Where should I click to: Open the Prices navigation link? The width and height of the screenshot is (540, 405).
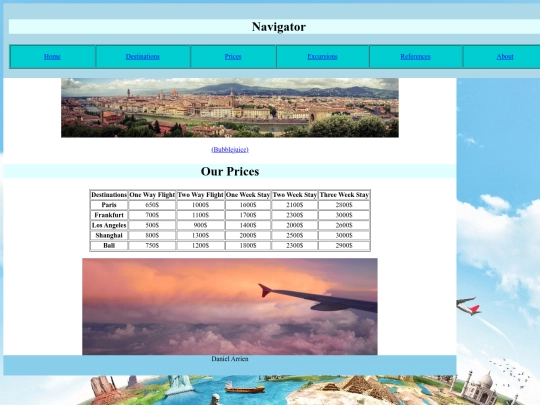pyautogui.click(x=233, y=56)
